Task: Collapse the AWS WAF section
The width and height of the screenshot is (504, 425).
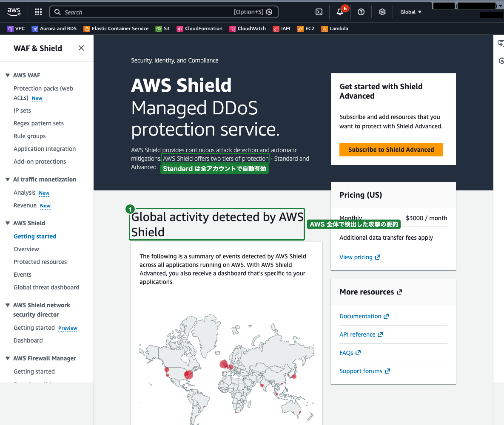Action: tap(8, 75)
